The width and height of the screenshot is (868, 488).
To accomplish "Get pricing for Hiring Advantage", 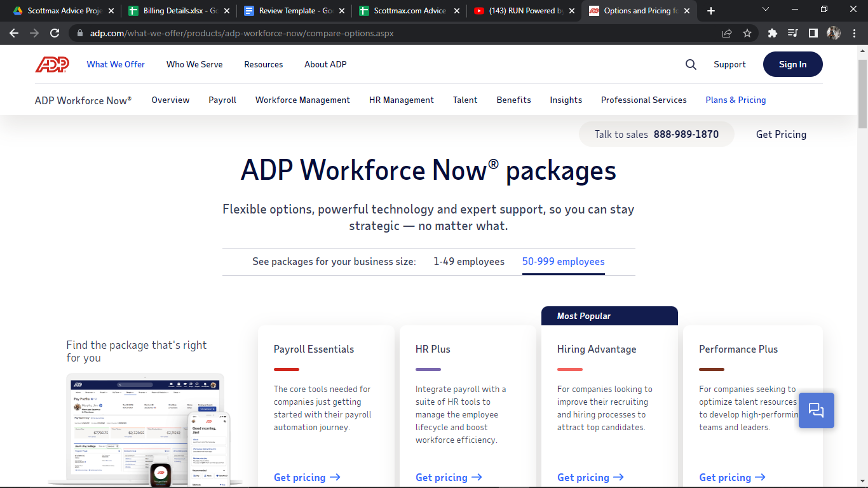I will [x=590, y=477].
